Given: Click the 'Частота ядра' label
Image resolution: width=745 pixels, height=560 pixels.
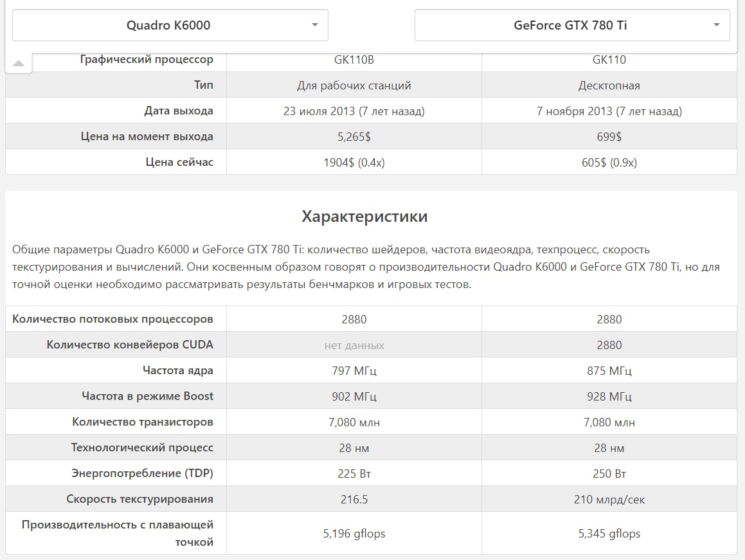Looking at the screenshot, I should [177, 370].
